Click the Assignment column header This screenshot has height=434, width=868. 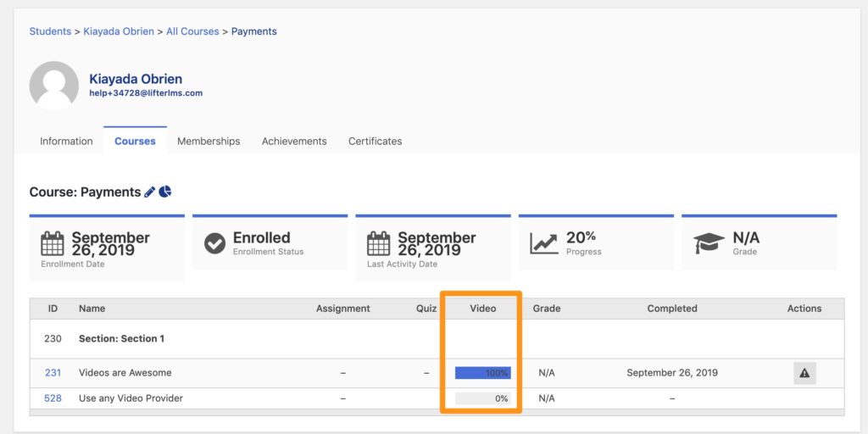click(x=342, y=309)
